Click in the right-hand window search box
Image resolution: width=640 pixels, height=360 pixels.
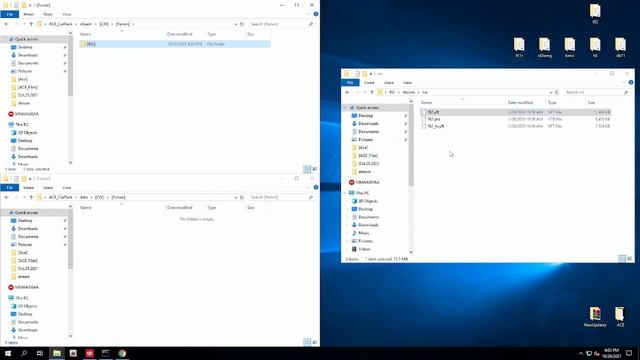[593, 92]
